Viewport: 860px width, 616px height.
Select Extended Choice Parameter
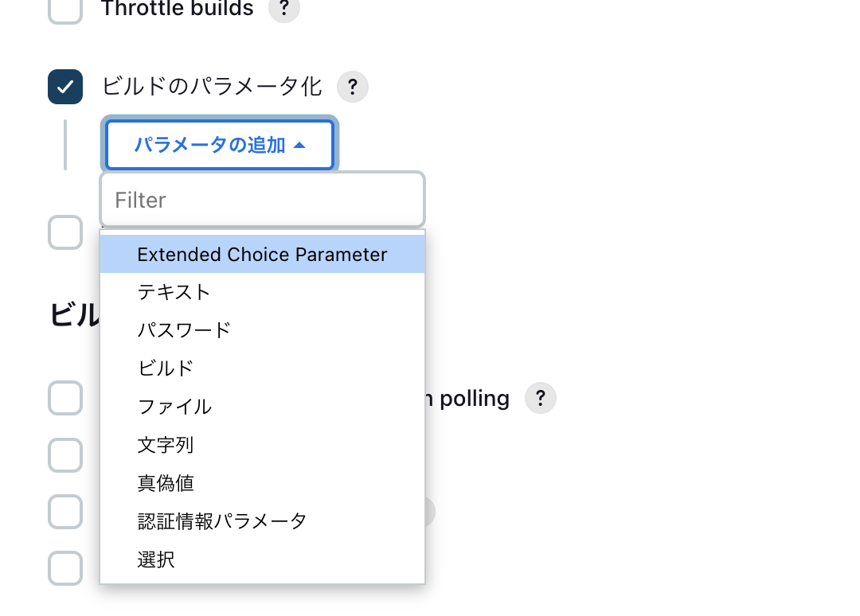(263, 255)
